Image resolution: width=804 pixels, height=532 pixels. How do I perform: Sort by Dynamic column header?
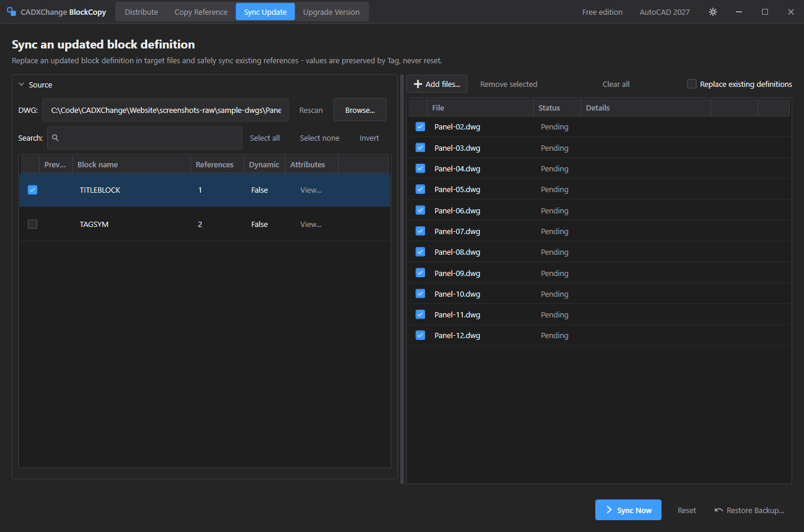pyautogui.click(x=264, y=164)
